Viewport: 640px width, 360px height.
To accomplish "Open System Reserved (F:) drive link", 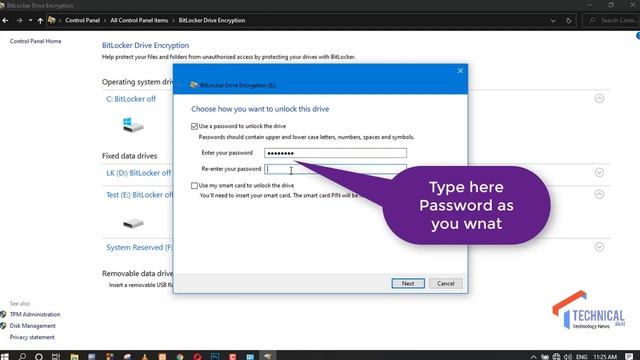I will tap(139, 247).
